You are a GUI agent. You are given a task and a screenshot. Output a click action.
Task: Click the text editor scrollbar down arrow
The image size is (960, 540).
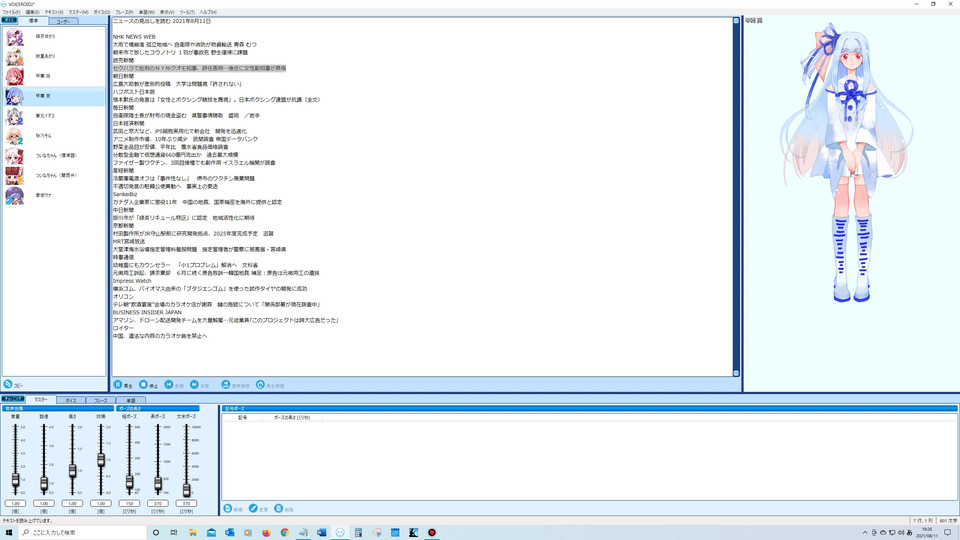point(736,373)
